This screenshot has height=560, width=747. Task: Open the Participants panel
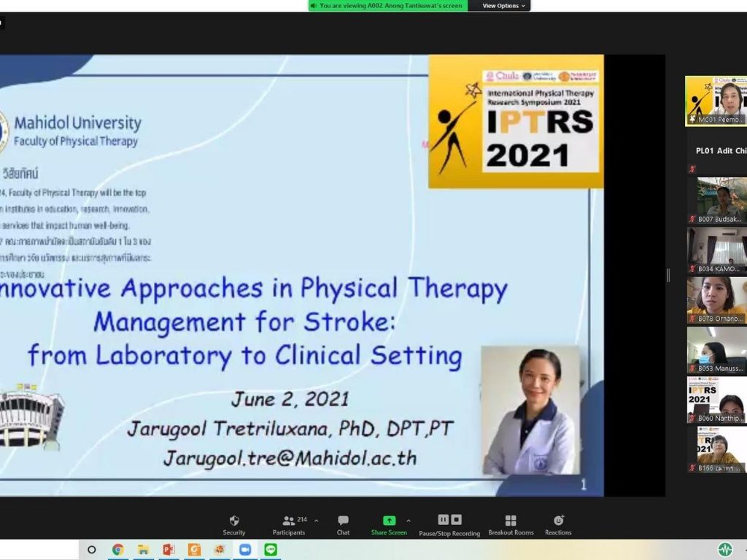point(289,525)
